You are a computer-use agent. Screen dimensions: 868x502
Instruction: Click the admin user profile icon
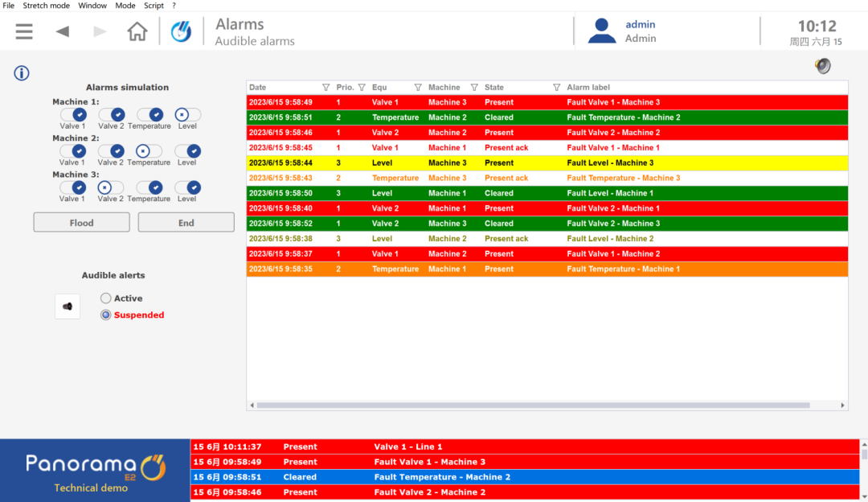pos(602,31)
